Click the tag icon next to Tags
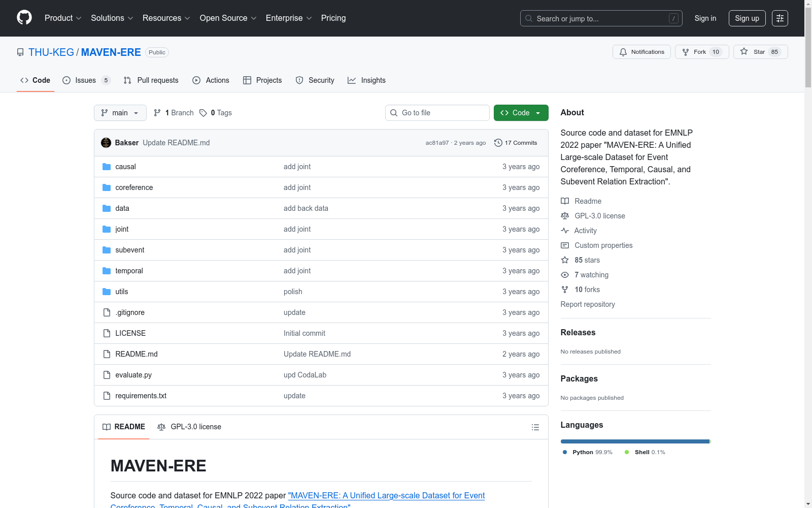Screen dimensions: 812x508 [203, 113]
